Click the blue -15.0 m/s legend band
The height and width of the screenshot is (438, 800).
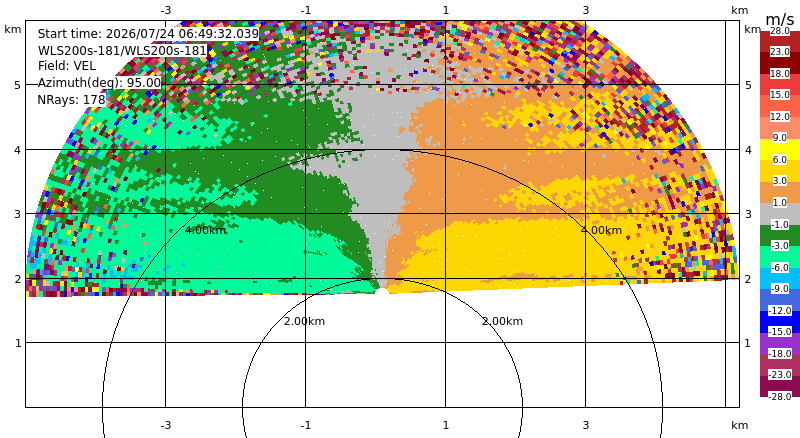point(780,322)
